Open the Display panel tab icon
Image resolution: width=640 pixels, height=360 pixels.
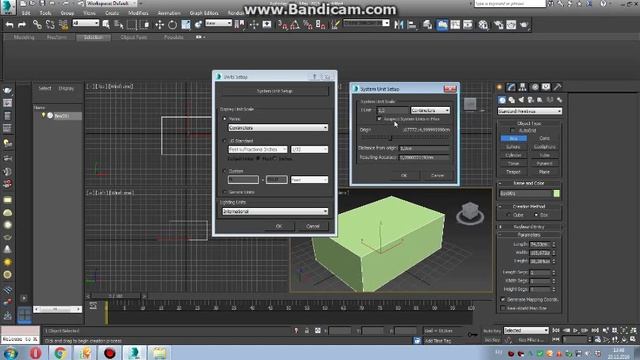(x=546, y=87)
